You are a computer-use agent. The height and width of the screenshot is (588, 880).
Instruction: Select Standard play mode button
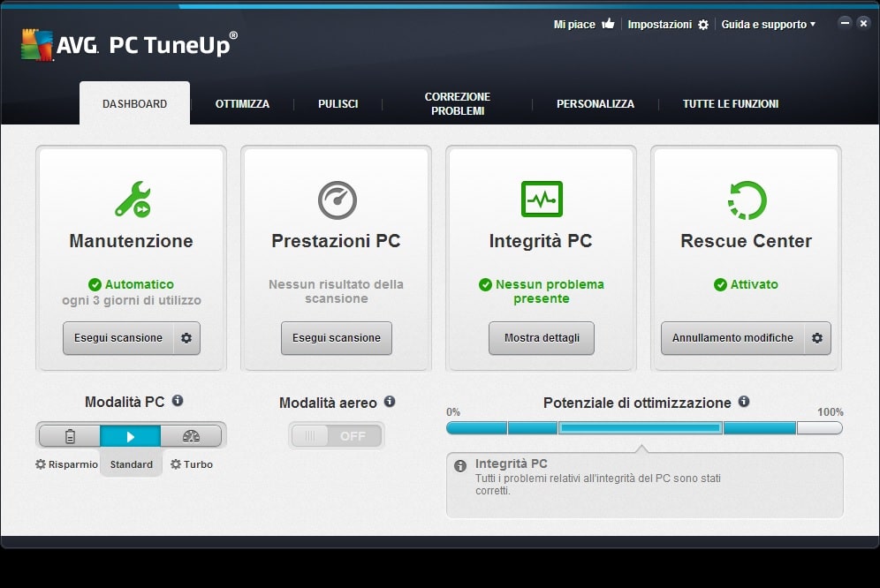point(130,436)
